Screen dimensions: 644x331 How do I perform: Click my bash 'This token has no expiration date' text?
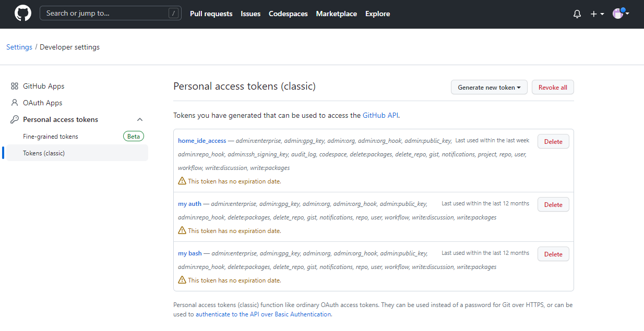[234, 280]
